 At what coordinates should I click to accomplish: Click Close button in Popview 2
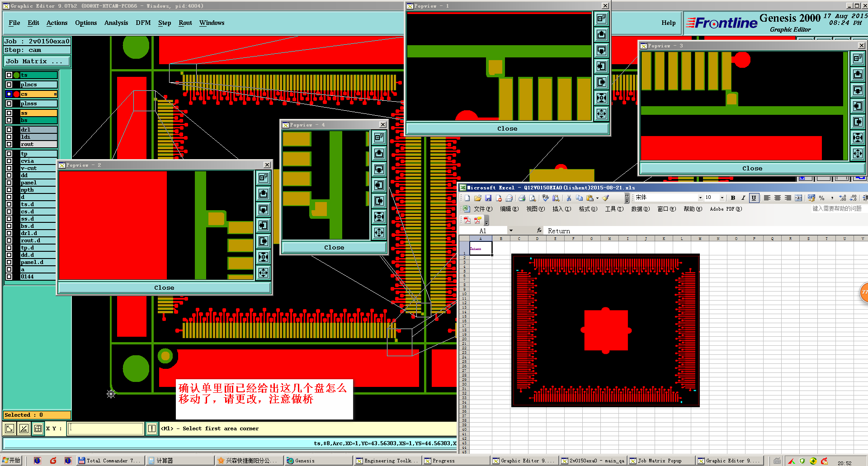coord(164,287)
